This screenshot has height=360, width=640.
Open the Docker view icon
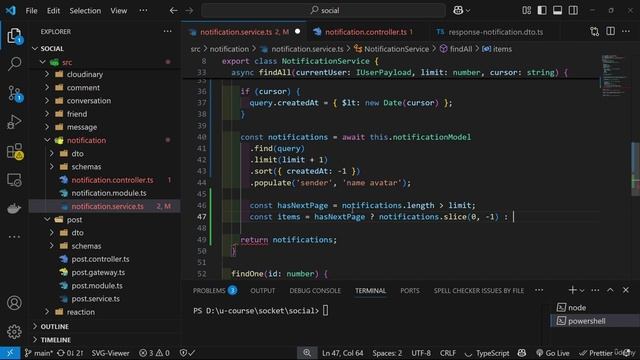(x=14, y=208)
